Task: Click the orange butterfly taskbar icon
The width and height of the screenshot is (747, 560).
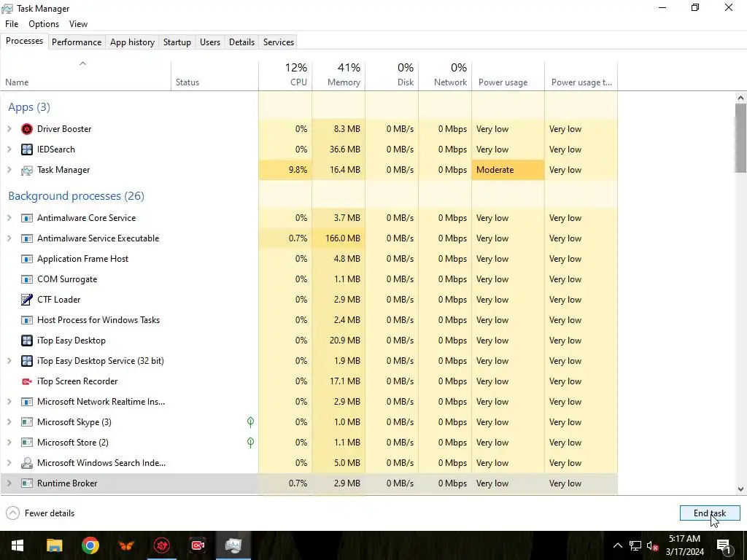Action: click(x=125, y=545)
